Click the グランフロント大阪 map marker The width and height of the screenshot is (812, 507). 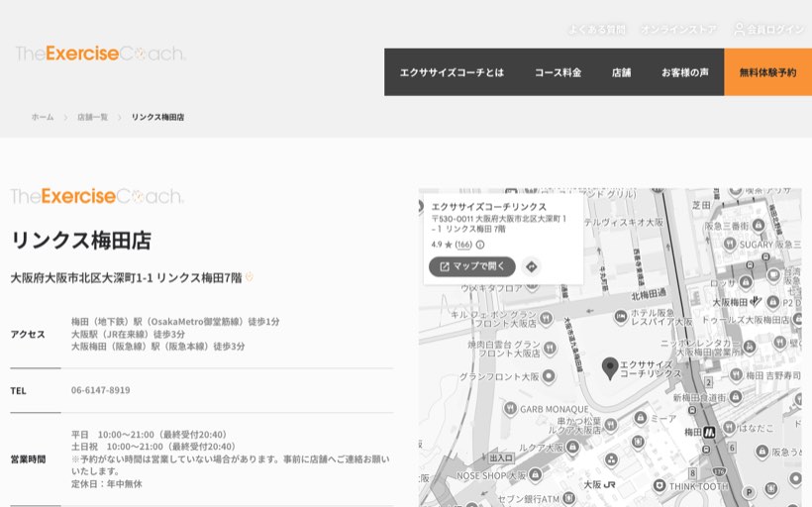coord(549,376)
